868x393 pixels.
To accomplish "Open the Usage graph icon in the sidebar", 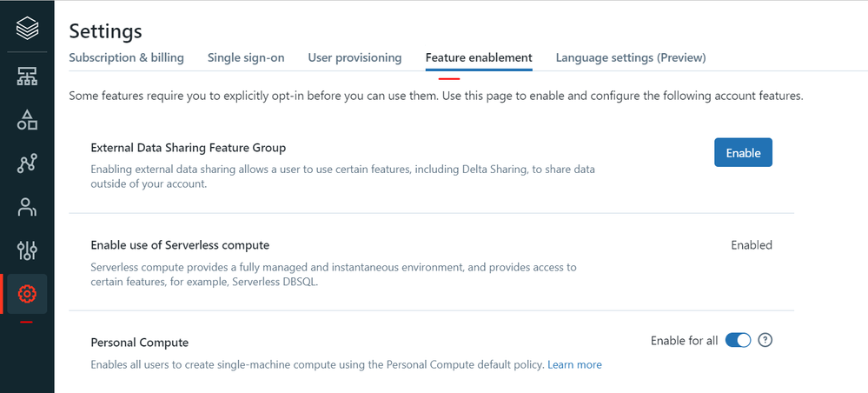I will pos(27,163).
